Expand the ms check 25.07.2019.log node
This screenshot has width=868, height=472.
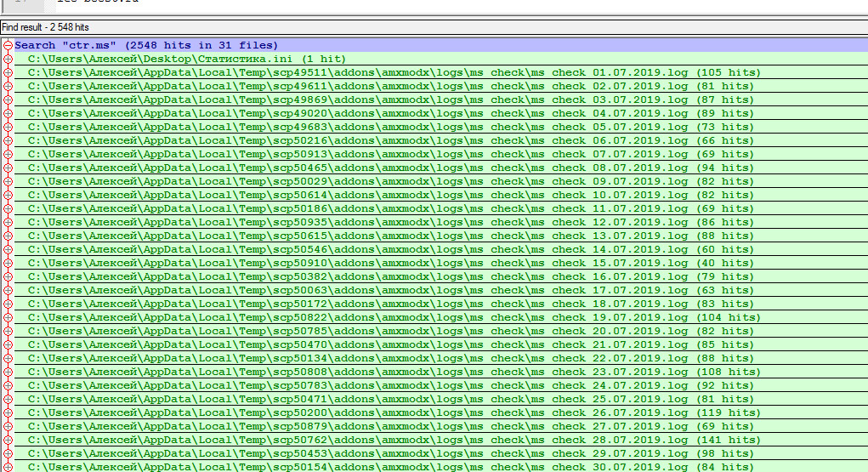[x=8, y=400]
